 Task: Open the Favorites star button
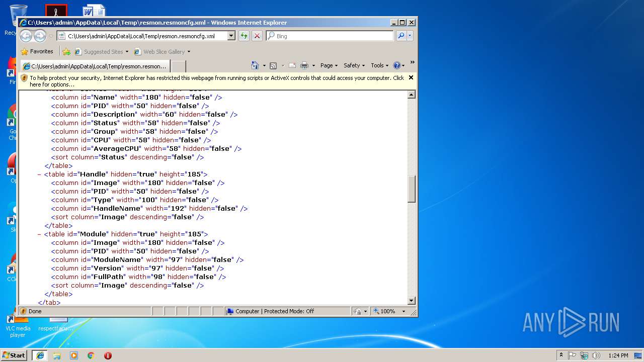37,51
